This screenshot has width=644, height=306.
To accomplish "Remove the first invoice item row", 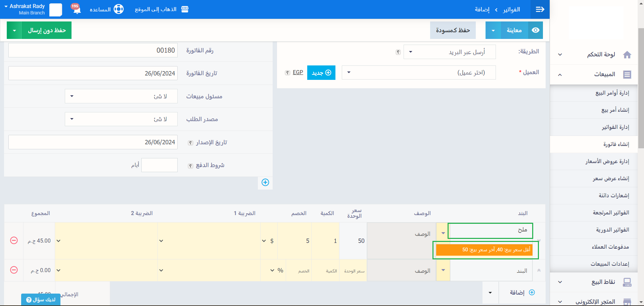I will coord(14,241).
